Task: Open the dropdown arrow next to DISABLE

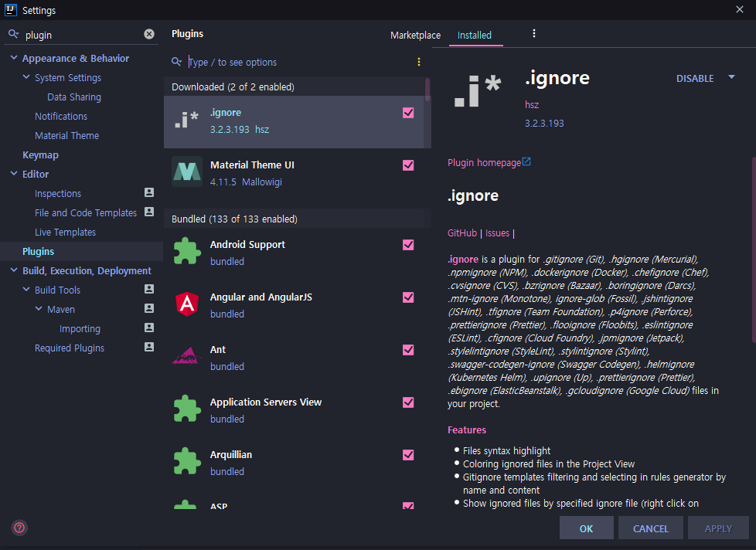Action: [731, 77]
